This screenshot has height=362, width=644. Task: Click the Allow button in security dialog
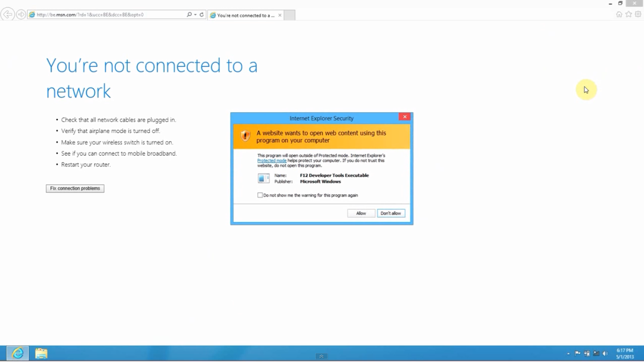pyautogui.click(x=361, y=214)
